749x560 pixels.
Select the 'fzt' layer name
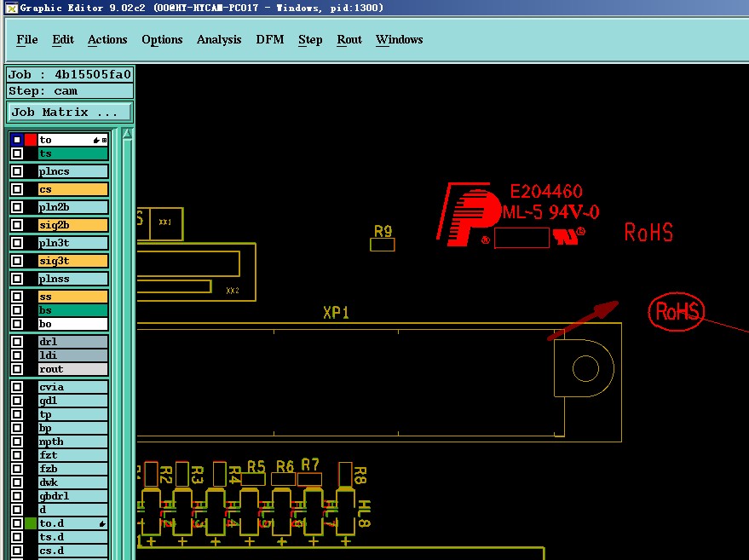[72, 455]
